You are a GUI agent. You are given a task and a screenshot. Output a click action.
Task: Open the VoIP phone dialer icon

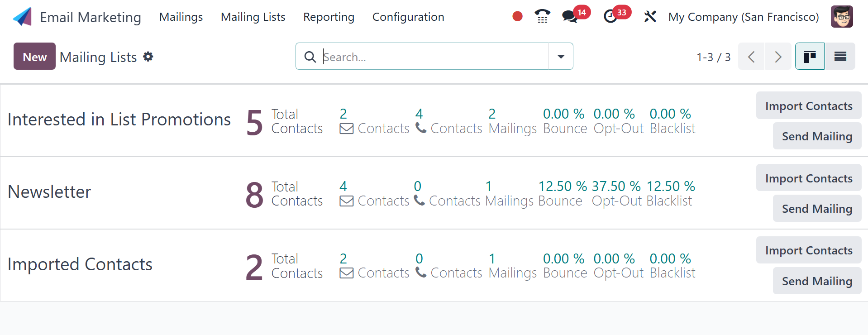tap(542, 17)
